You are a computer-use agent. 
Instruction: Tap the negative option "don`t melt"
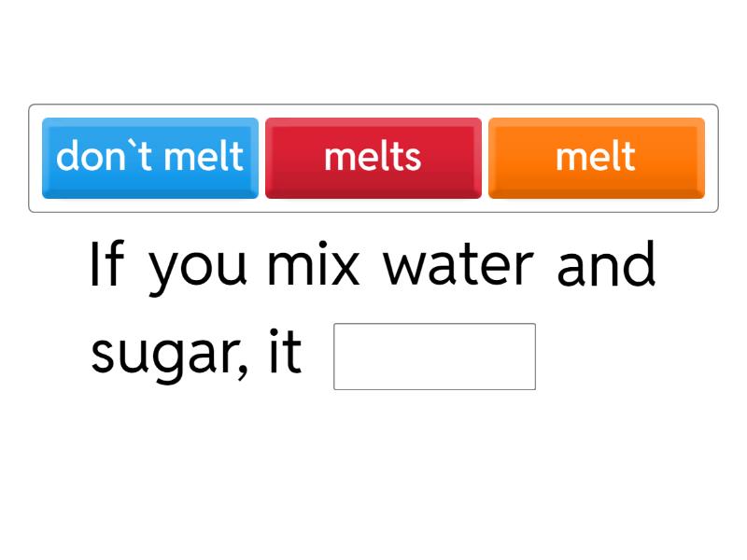[x=150, y=157]
